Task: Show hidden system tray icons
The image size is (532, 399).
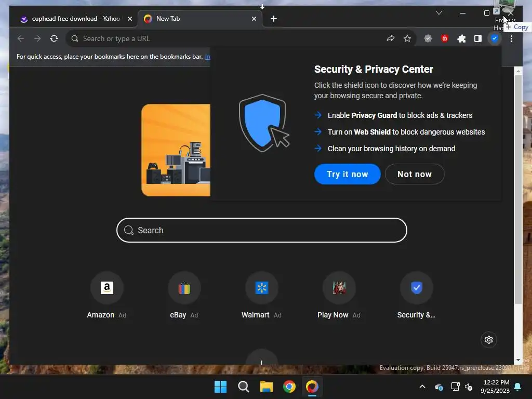Action: [422, 387]
